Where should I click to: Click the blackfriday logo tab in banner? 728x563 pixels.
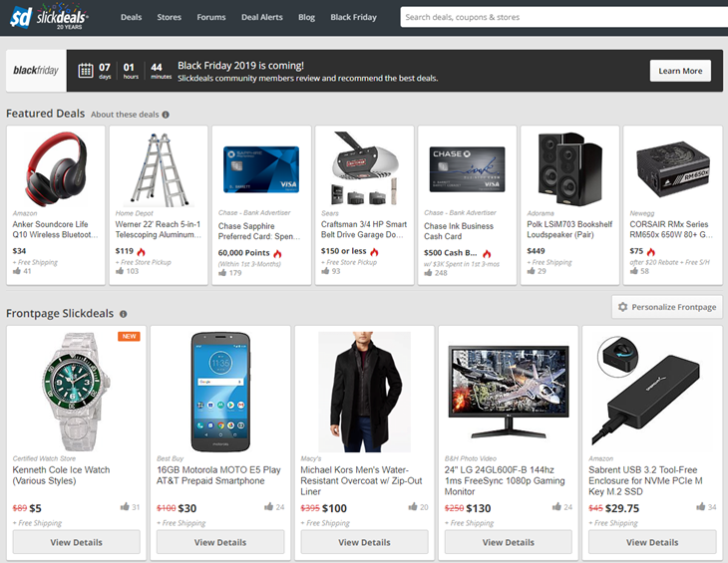pos(36,71)
